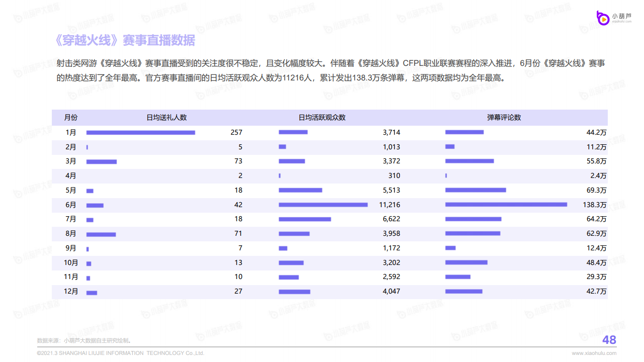Image resolution: width=644 pixels, height=362 pixels.
Task: Select the 弹幕评论数 column header
Action: (x=504, y=118)
